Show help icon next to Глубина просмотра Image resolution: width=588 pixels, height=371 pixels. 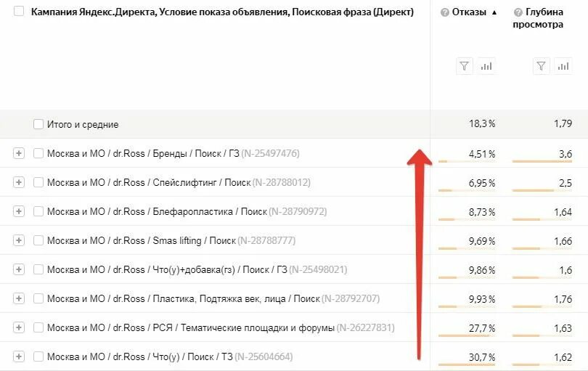518,13
